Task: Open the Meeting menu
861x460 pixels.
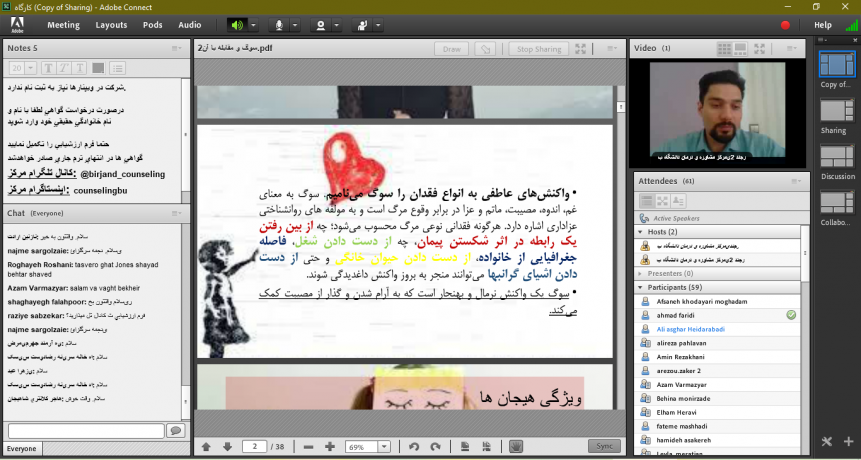Action: (63, 25)
